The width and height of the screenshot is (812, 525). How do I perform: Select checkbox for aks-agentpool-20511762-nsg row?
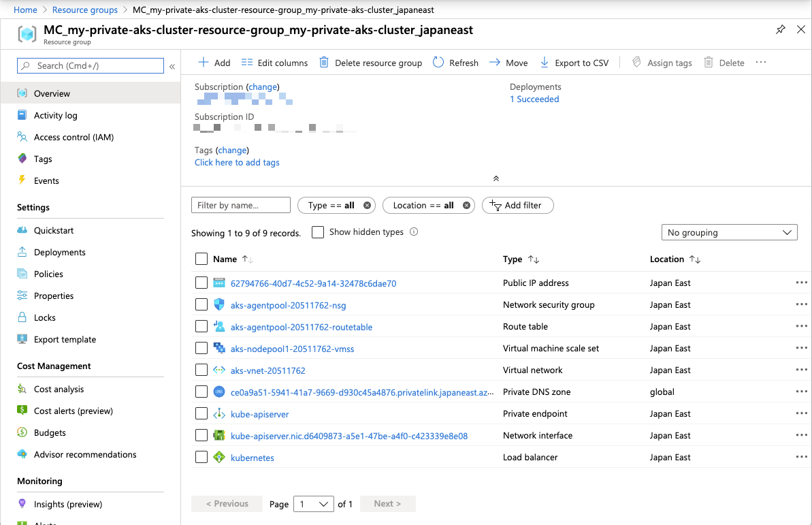[201, 304]
